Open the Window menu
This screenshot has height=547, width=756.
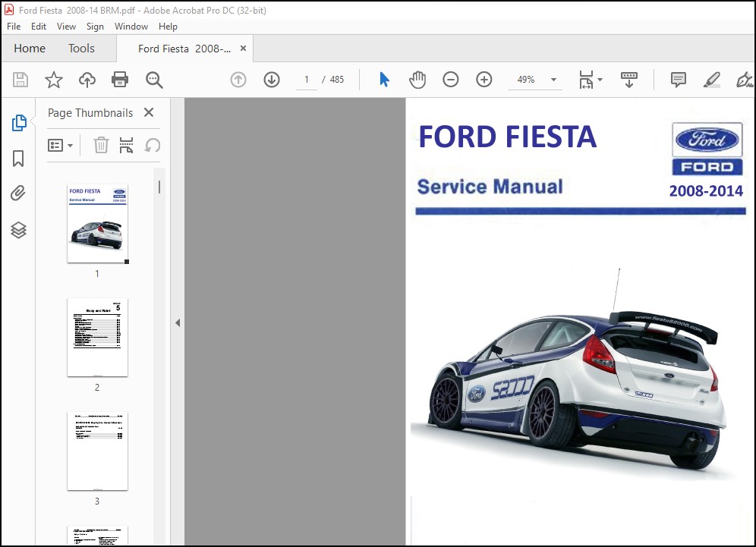pos(131,27)
